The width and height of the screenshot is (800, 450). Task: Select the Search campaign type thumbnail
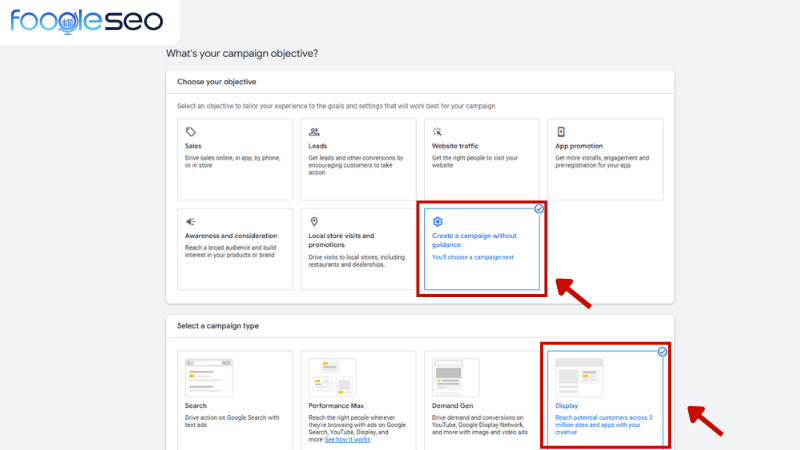click(x=204, y=378)
